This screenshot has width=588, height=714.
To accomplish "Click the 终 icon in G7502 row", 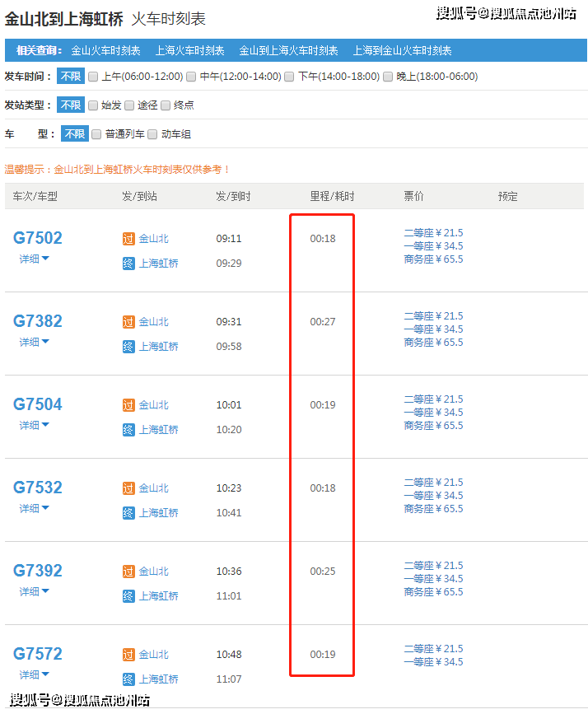I will pyautogui.click(x=128, y=264).
